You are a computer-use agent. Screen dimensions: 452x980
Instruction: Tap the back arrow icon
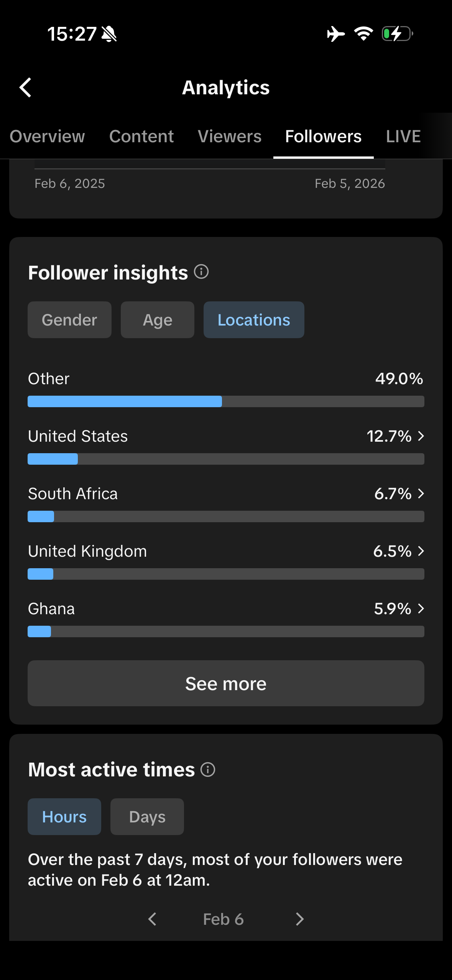25,87
